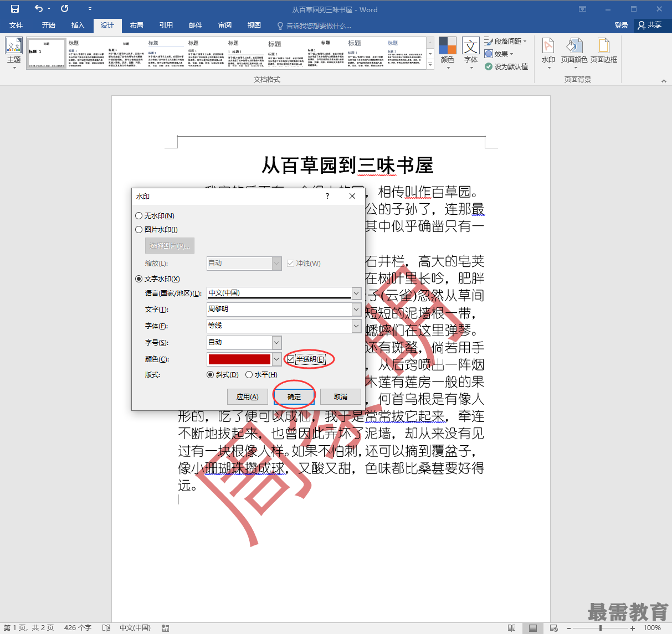Open the Effects (效果) menu
The width and height of the screenshot is (672, 634).
tap(499, 54)
